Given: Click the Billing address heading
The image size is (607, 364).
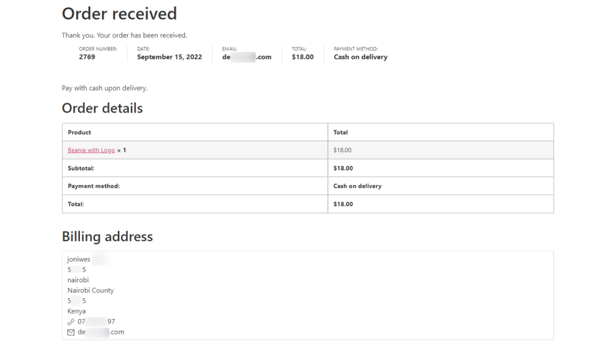Looking at the screenshot, I should 107,237.
